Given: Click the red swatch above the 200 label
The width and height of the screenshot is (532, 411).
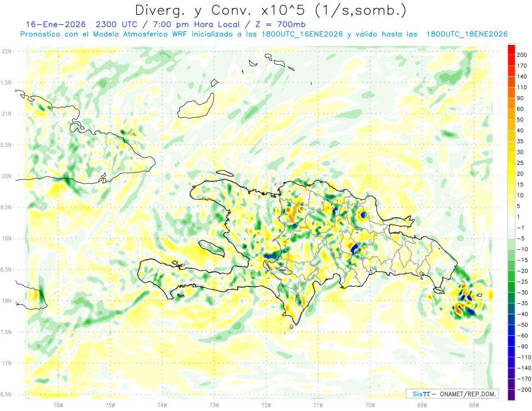Looking at the screenshot, I should [511, 50].
